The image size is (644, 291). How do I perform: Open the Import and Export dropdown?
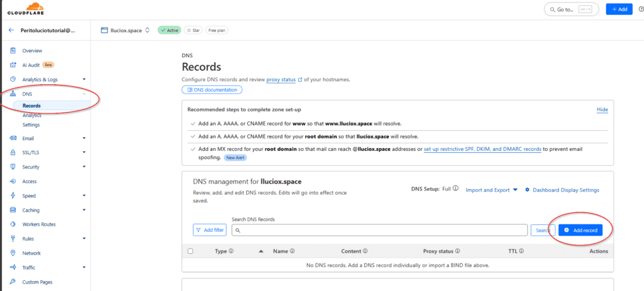coord(491,190)
